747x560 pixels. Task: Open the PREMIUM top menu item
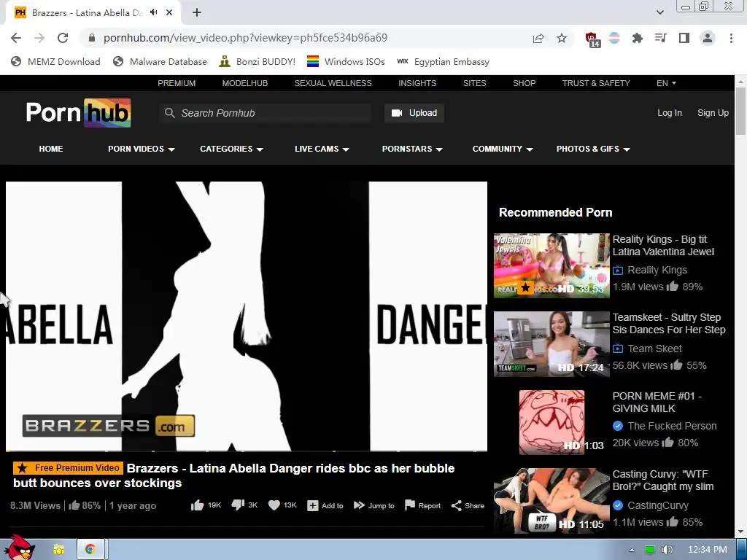click(x=177, y=83)
